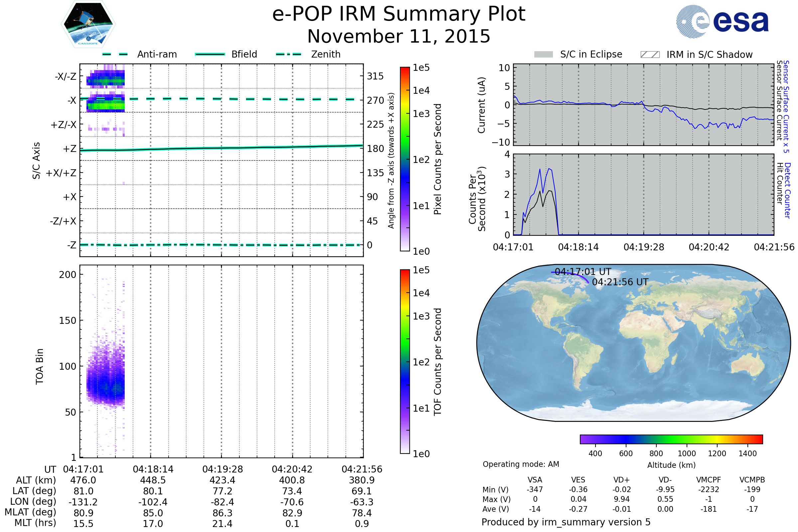Click the Operating mode: AM text
This screenshot has width=798, height=532.
click(x=521, y=464)
